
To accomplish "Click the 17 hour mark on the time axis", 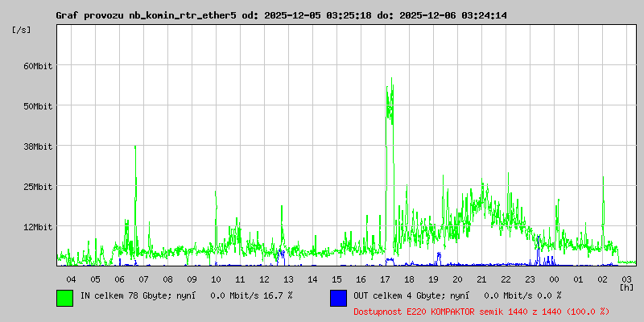I will 385,279.
